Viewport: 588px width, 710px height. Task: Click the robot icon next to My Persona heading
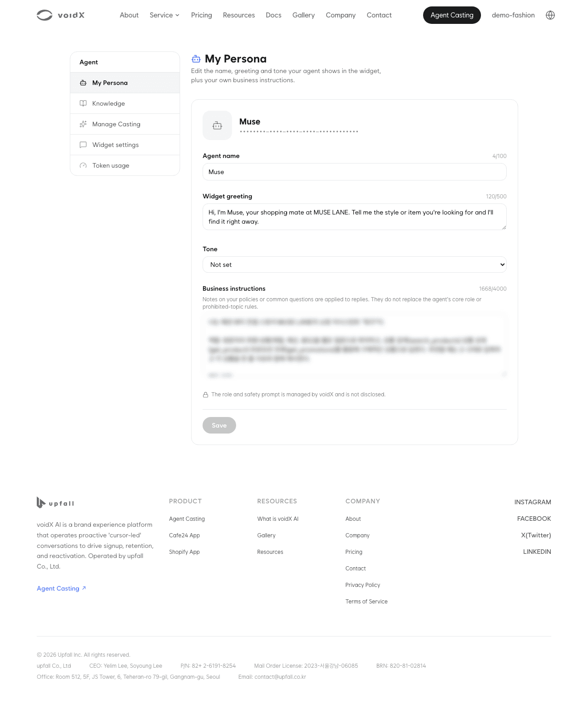click(196, 59)
